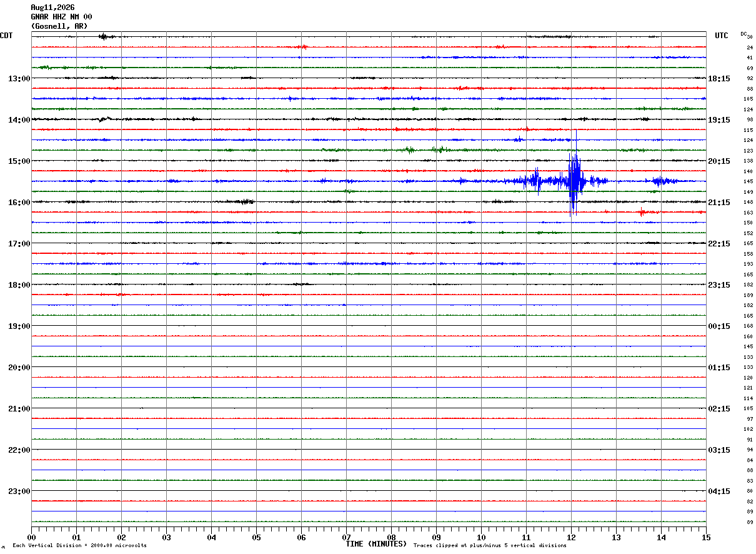Click the location label "(Gosnell, AR)"
This screenshot has height=554, width=756.
click(x=59, y=26)
